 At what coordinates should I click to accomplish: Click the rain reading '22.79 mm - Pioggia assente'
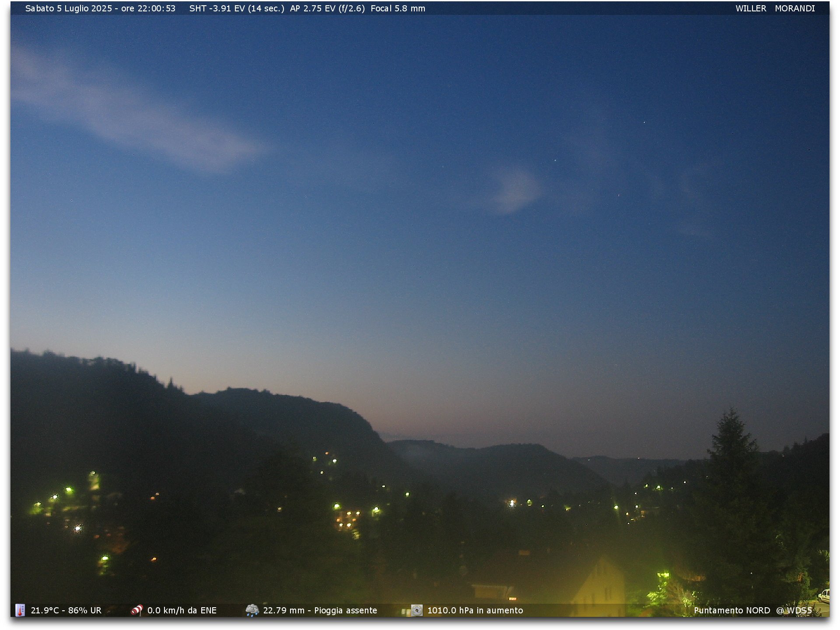pyautogui.click(x=320, y=610)
